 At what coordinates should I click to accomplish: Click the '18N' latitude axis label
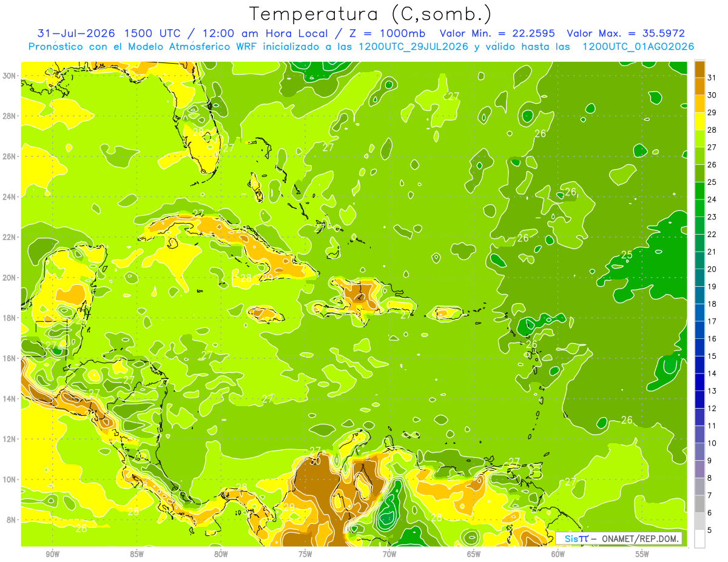pyautogui.click(x=10, y=318)
